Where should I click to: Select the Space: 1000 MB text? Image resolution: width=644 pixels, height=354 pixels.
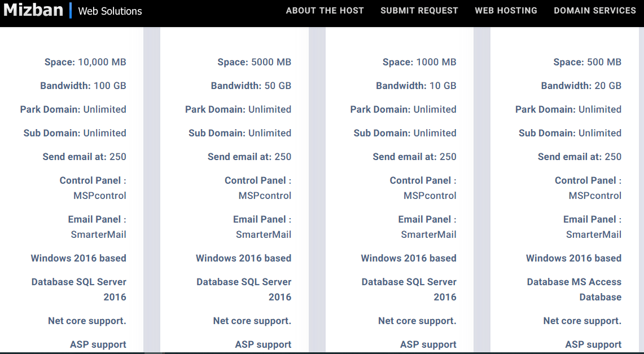point(419,62)
